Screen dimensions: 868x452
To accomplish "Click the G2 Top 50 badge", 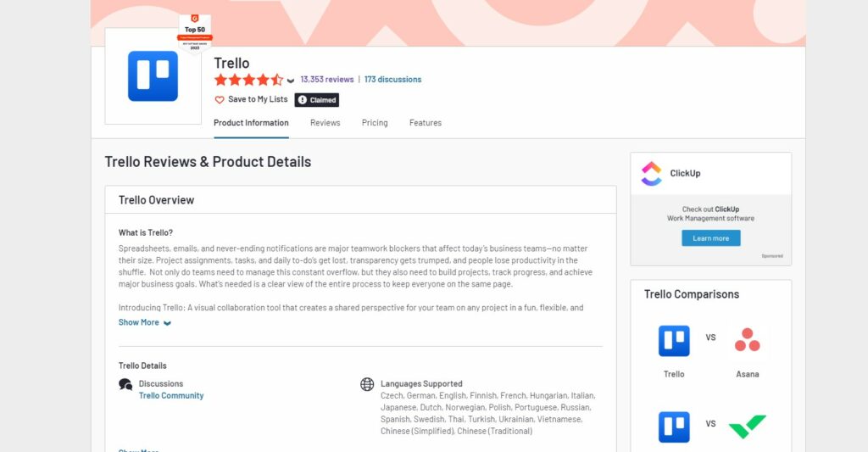I will tap(194, 31).
